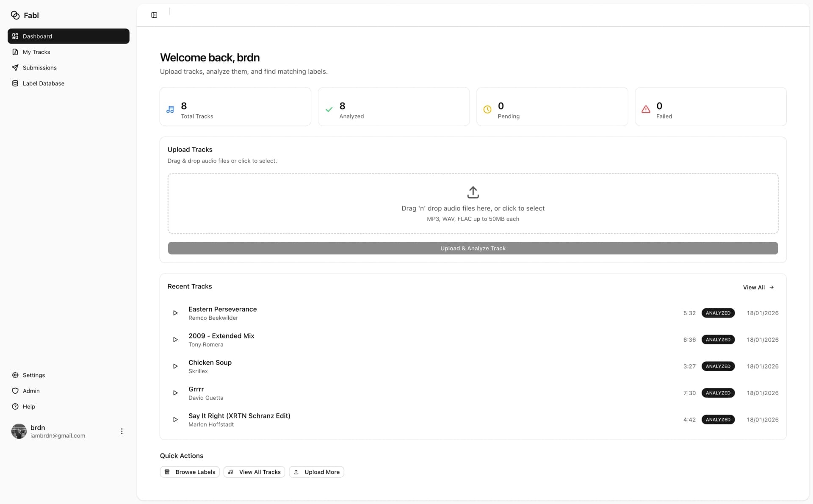Open the Label Database
Screen dimensions: 813x504
[43, 83]
